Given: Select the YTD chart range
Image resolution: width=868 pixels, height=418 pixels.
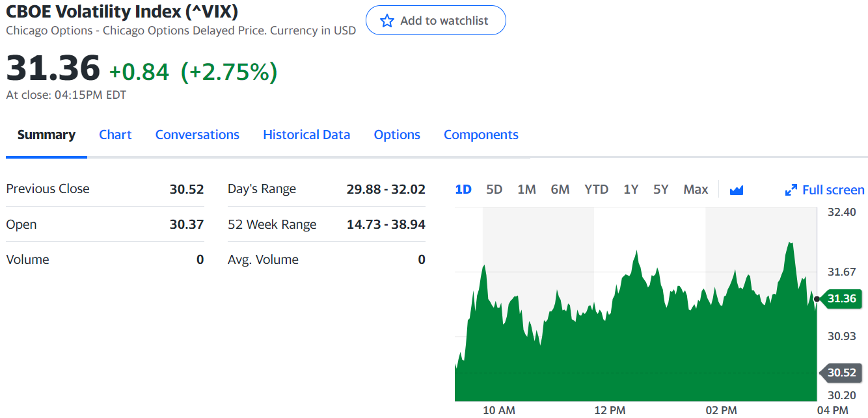Looking at the screenshot, I should coord(596,189).
